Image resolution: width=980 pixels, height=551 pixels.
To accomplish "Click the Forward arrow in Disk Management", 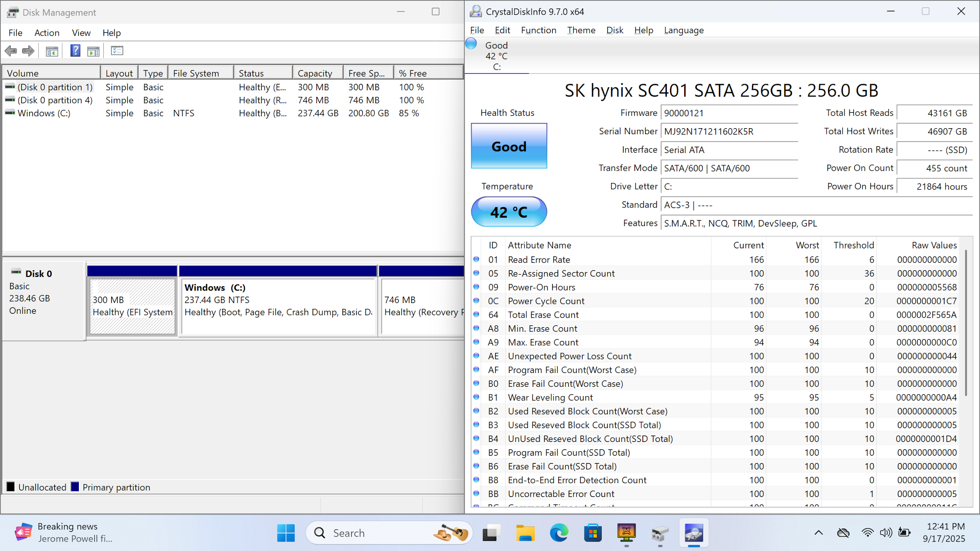I will tap(28, 51).
